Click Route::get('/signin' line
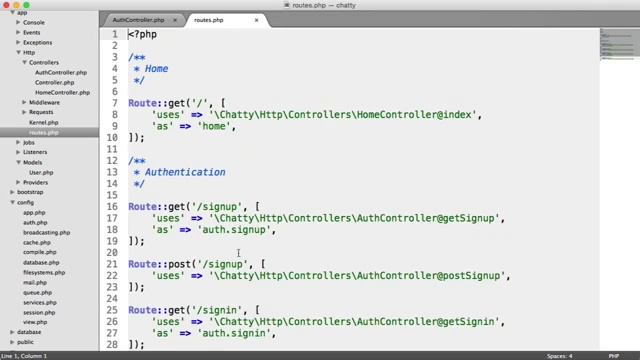The width and height of the screenshot is (640, 360). (194, 310)
